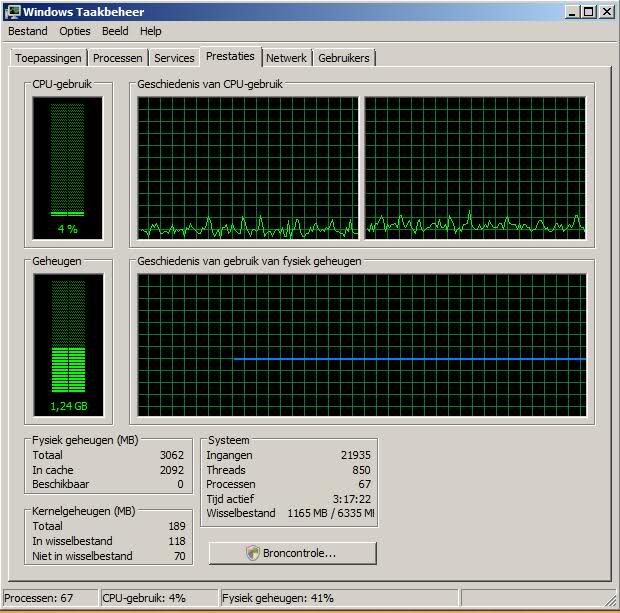Open the Bestand menu
The image size is (620, 613).
[27, 31]
